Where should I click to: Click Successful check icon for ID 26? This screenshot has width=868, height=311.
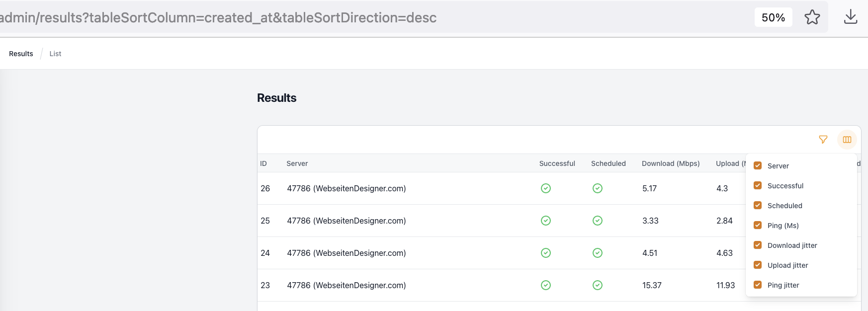546,188
